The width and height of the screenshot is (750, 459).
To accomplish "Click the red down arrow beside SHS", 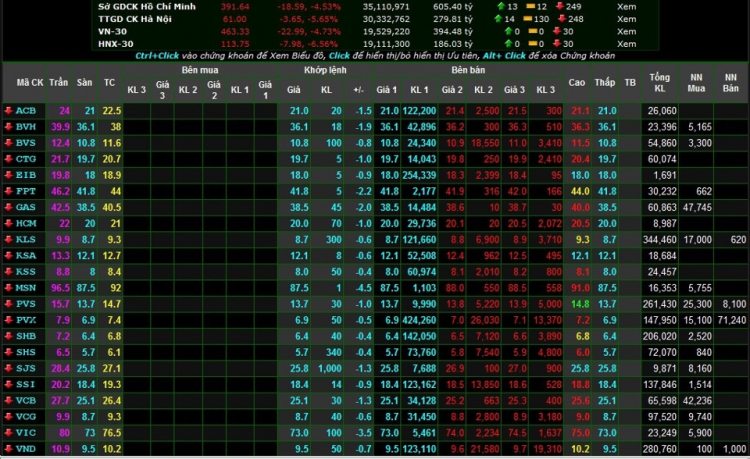I will click(x=9, y=352).
